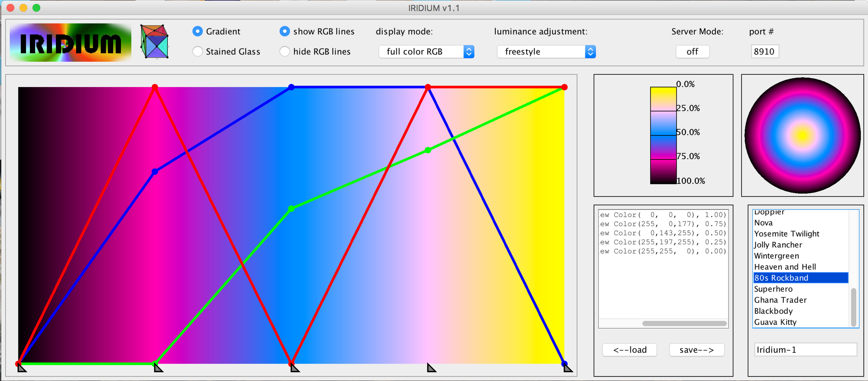The width and height of the screenshot is (868, 381).
Task: Choose hide RGB lines option
Action: [285, 51]
